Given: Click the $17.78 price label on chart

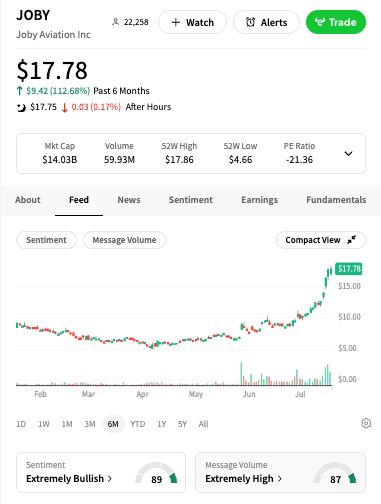Looking at the screenshot, I should pos(349,269).
